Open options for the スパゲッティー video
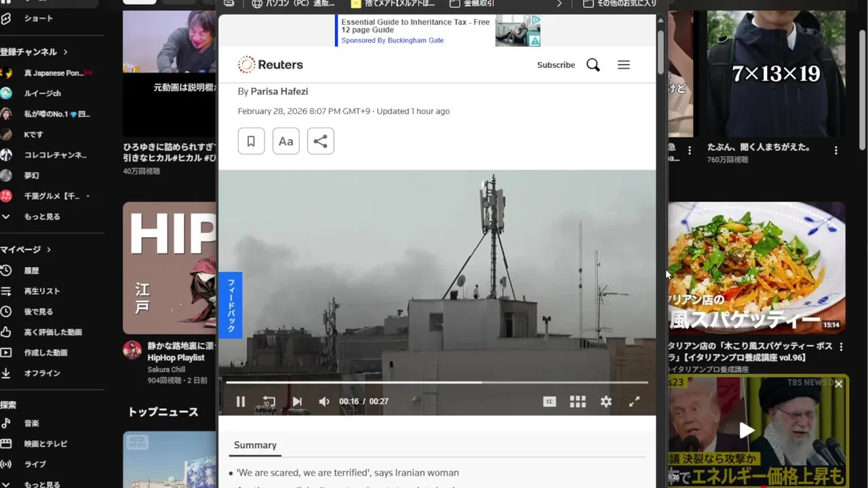 coord(841,347)
